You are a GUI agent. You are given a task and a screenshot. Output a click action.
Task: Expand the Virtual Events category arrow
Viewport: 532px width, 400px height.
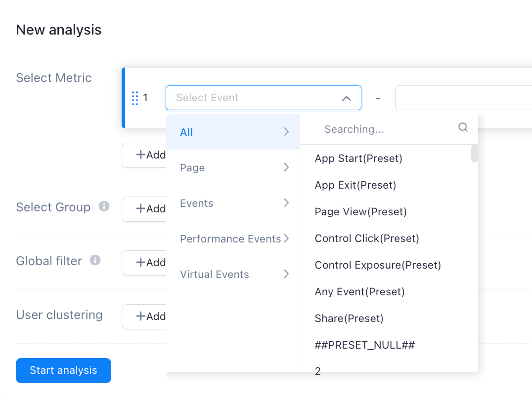286,274
